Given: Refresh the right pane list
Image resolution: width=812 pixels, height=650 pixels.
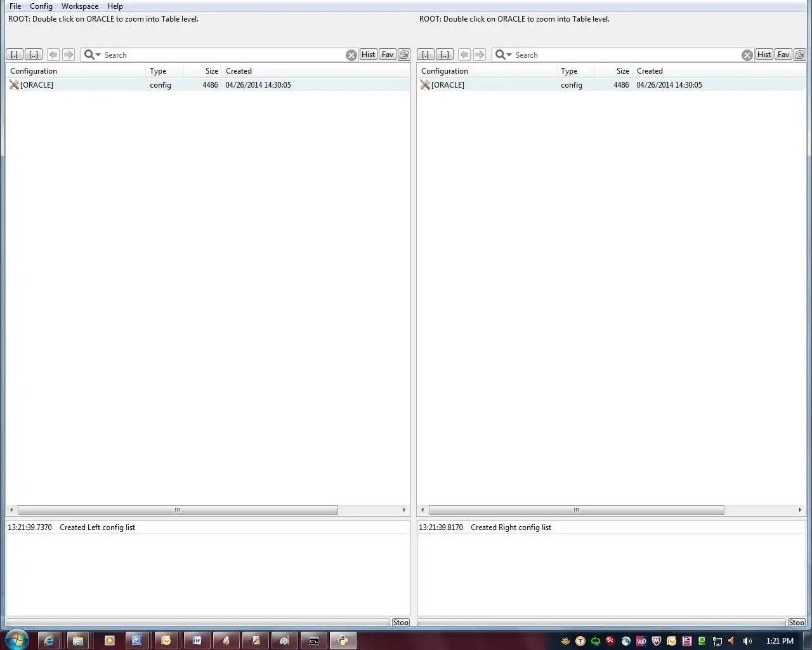Looking at the screenshot, I should 800,55.
